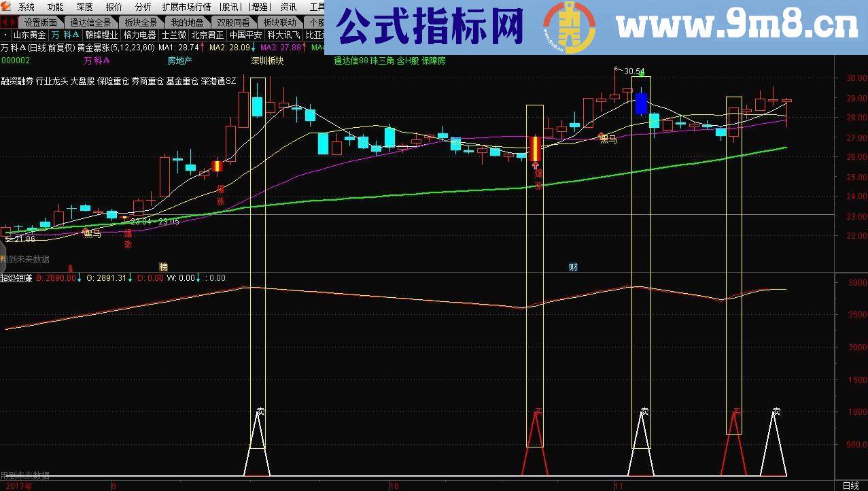The image size is (868, 491).
Task: Click the red TDX logo icon
Action: pyautogui.click(x=5, y=6)
